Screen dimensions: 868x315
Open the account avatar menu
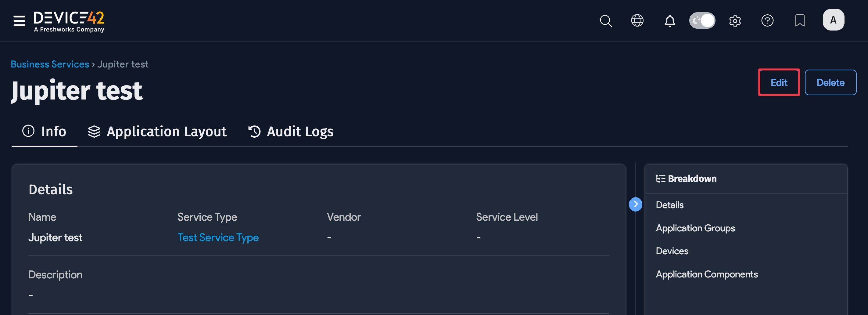(833, 20)
